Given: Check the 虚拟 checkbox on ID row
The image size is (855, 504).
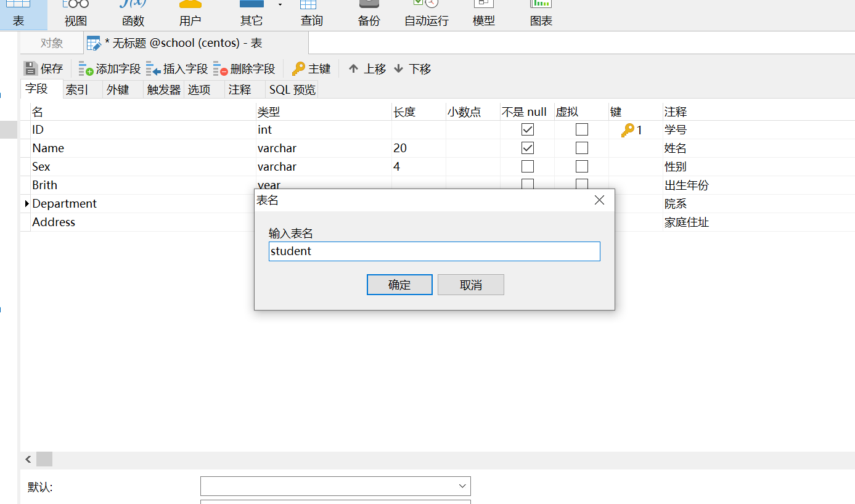Looking at the screenshot, I should click(x=581, y=129).
